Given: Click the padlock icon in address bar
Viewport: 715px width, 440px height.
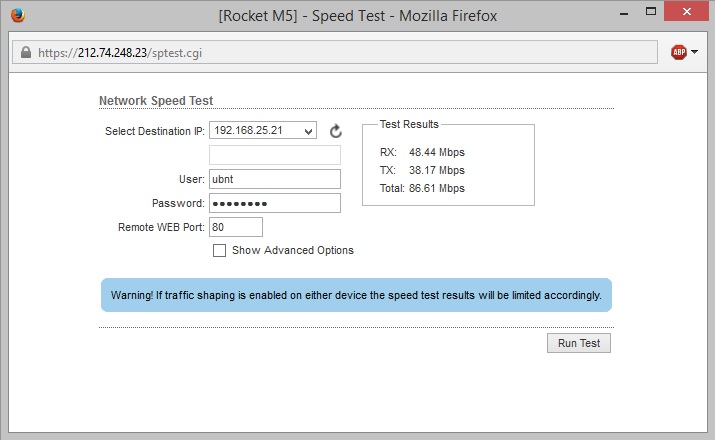Looking at the screenshot, I should tap(26, 52).
